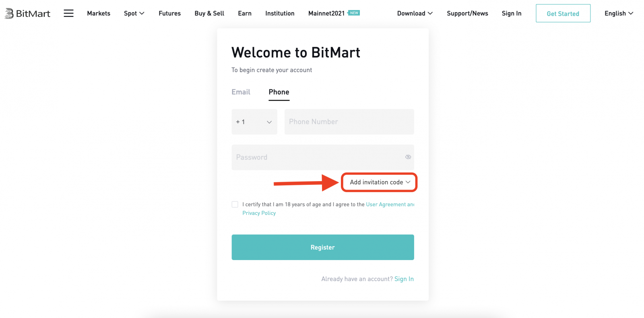
Task: Change language from English
Action: click(619, 13)
